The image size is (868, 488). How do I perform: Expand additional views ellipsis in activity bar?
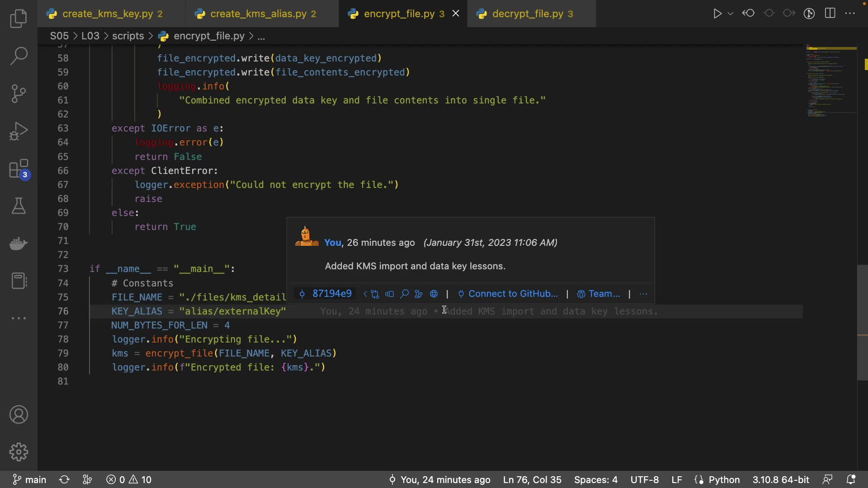tap(19, 318)
